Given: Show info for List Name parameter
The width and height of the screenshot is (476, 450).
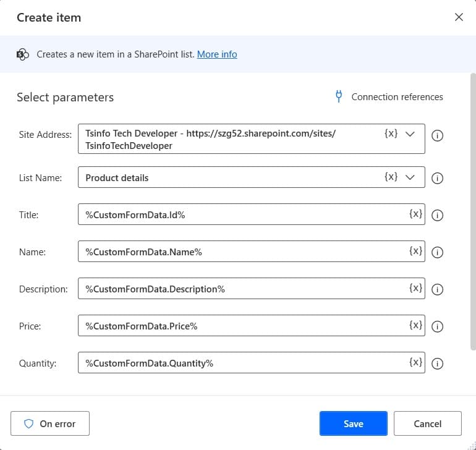Looking at the screenshot, I should [x=437, y=178].
